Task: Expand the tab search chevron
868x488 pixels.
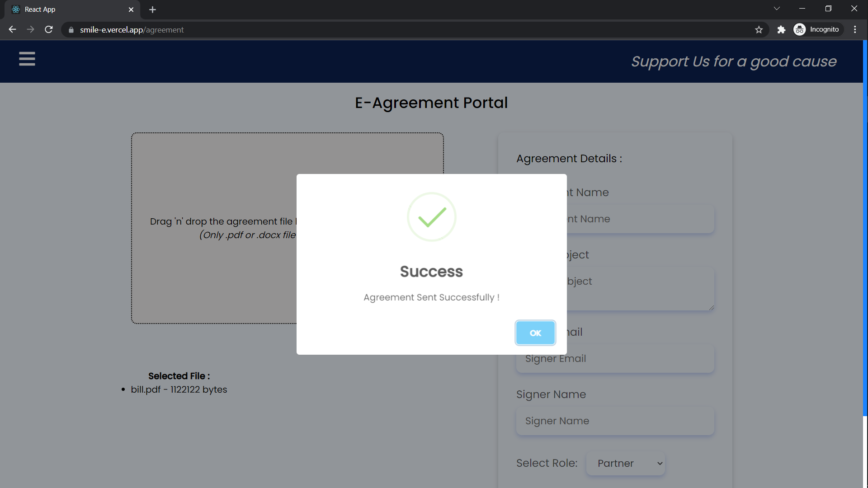Action: [x=777, y=9]
